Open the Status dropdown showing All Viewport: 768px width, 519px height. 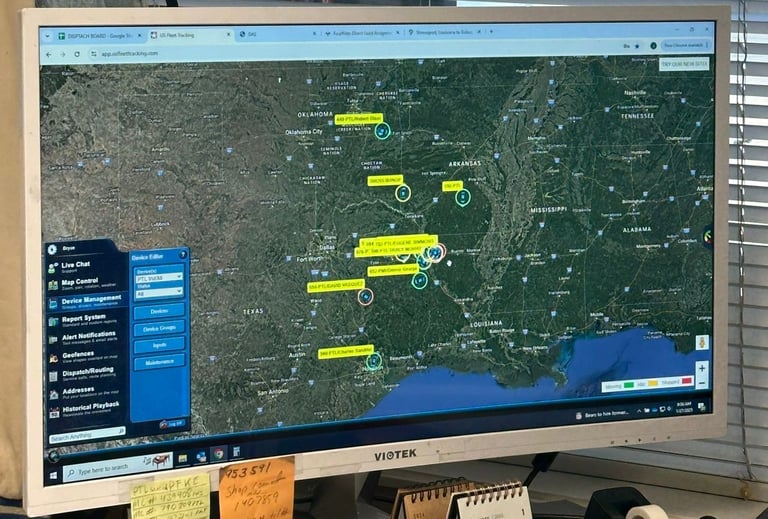[x=159, y=293]
